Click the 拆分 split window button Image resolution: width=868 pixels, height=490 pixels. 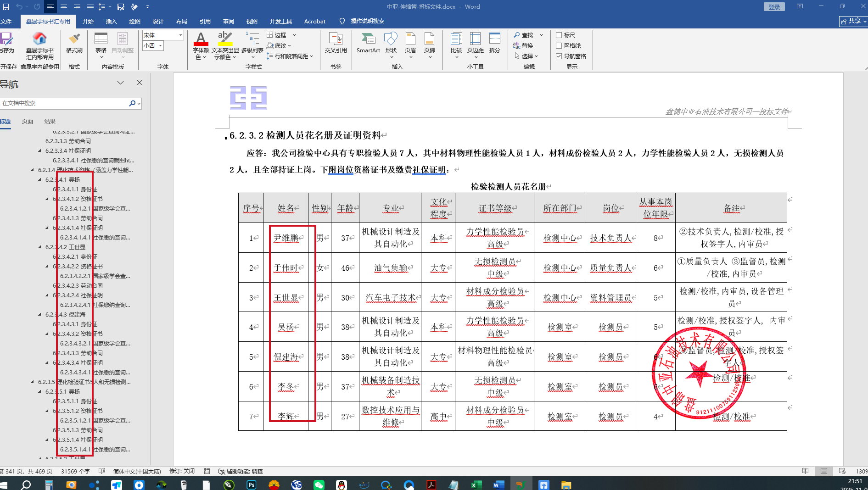(495, 44)
